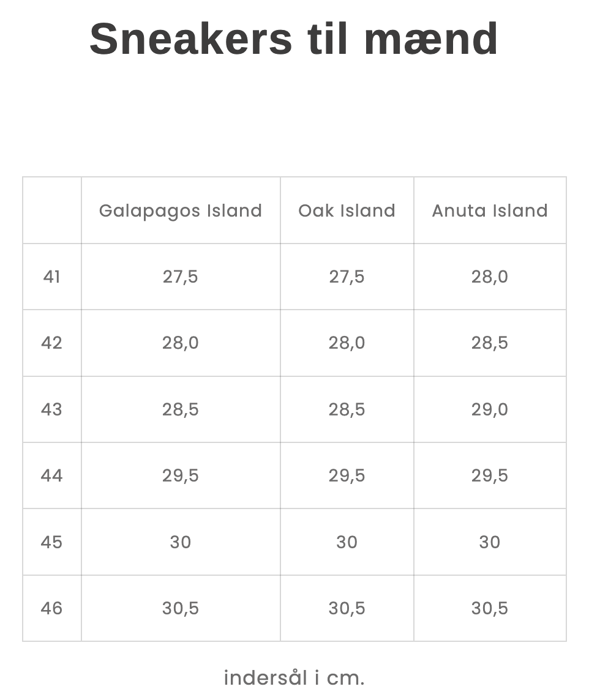This screenshot has height=700, width=589.
Task: Click the size 44 row label
Action: tap(52, 475)
